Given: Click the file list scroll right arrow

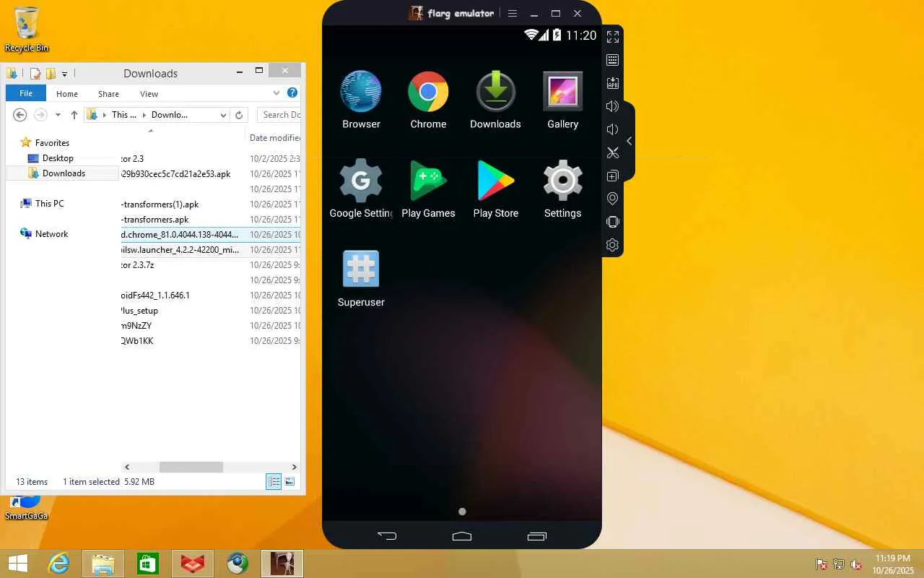Looking at the screenshot, I should 294,467.
